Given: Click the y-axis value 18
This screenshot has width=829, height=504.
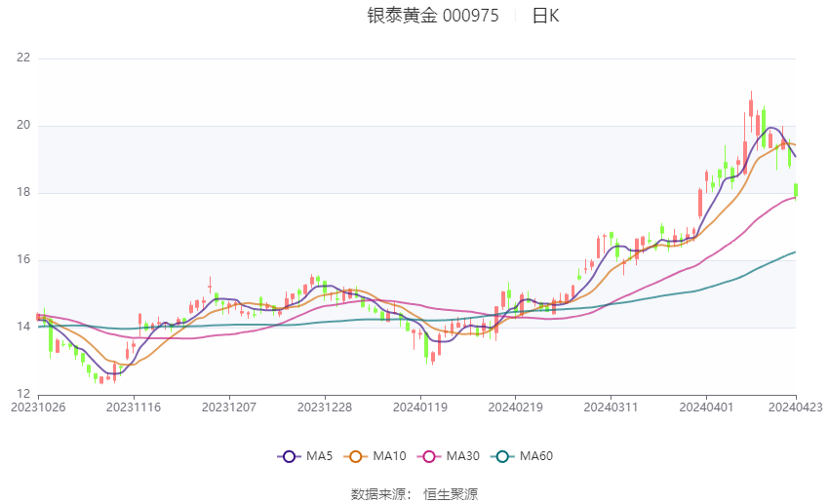Looking at the screenshot, I should click(23, 192).
